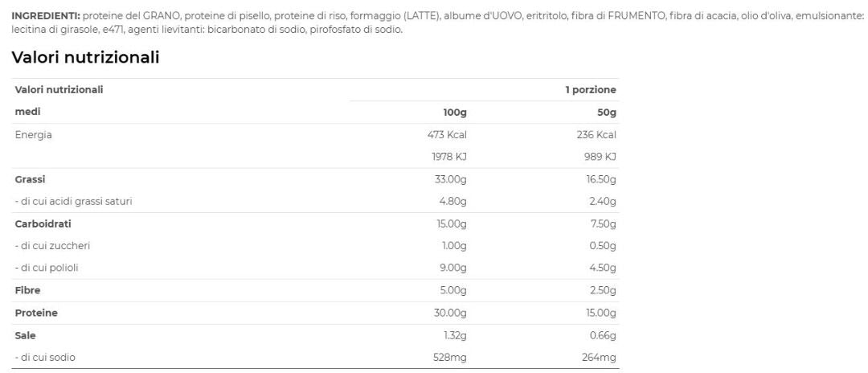Screen dimensions: 868x373
Task: Select the "Energia" row label
Action: pyautogui.click(x=34, y=135)
